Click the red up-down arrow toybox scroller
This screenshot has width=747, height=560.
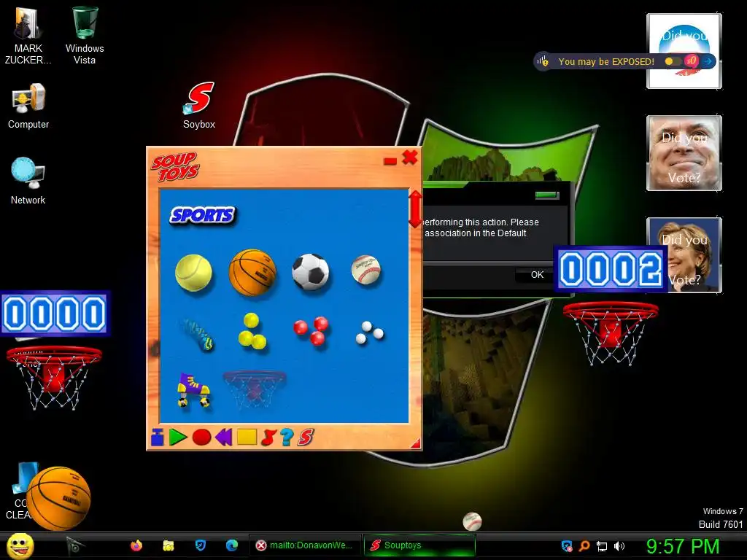pos(415,209)
